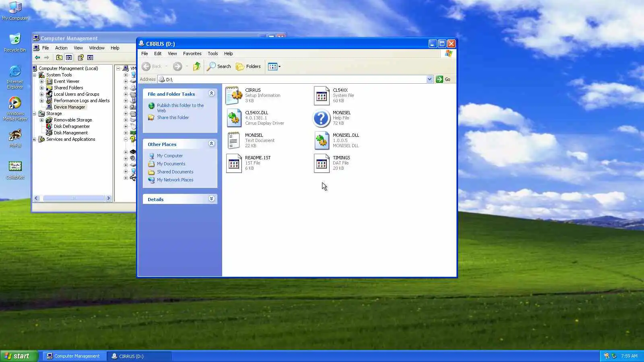
Task: Click the Back arrow in Computer Management toolbar
Action: point(37,58)
